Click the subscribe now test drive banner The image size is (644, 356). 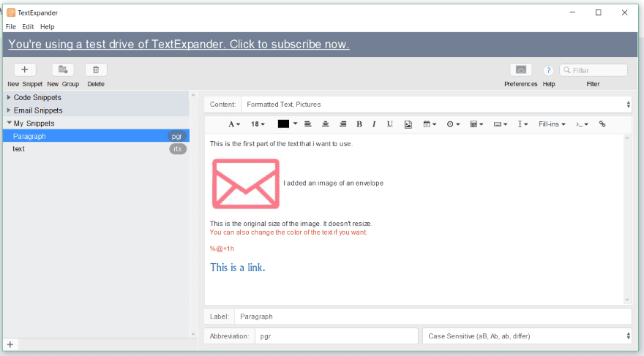[179, 45]
